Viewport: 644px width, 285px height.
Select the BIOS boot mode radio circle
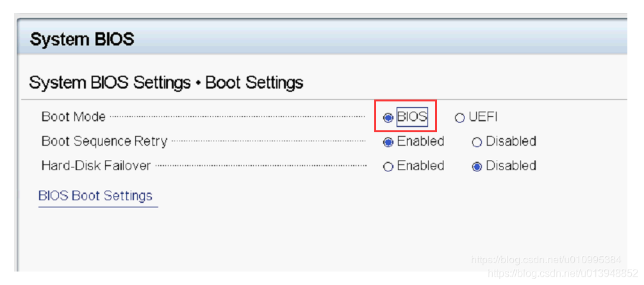388,118
